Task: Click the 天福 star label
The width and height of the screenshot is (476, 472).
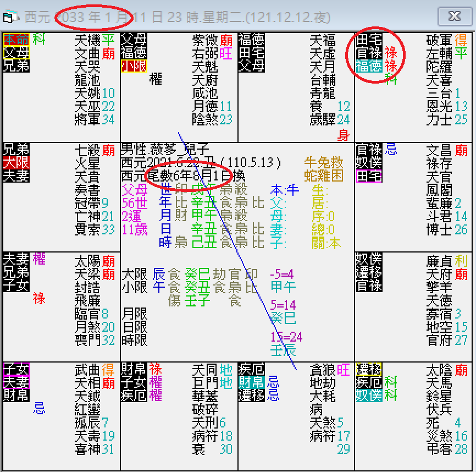Action: (x=323, y=40)
